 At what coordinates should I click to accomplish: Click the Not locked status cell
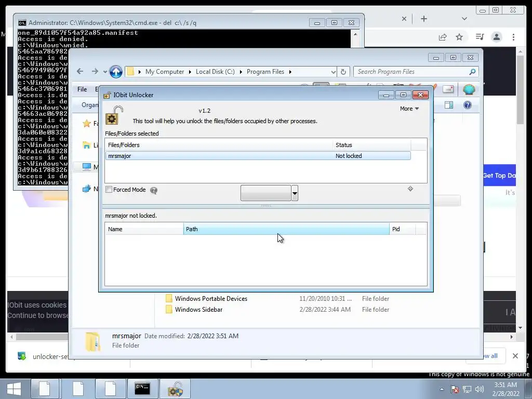pyautogui.click(x=349, y=156)
